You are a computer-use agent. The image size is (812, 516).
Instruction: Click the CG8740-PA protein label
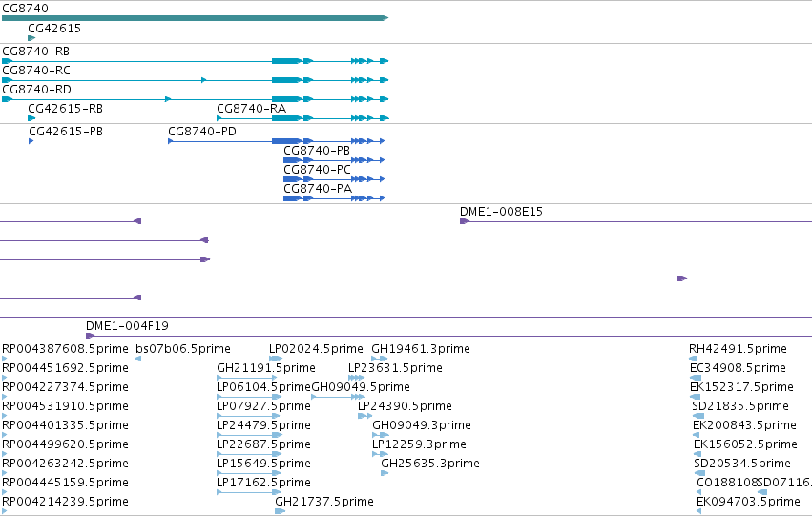pyautogui.click(x=318, y=189)
